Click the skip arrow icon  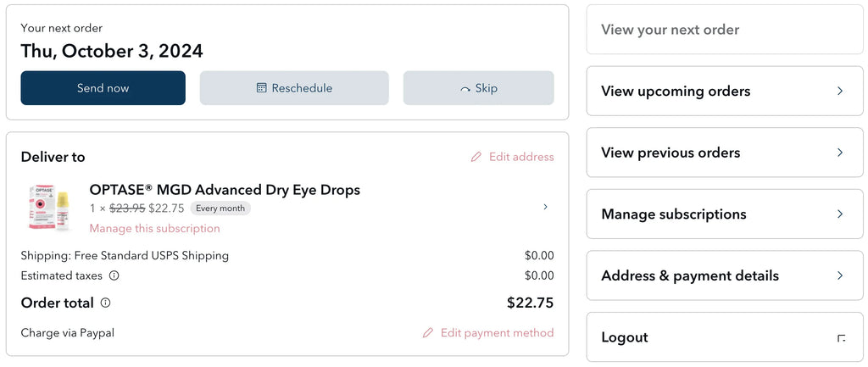(465, 89)
